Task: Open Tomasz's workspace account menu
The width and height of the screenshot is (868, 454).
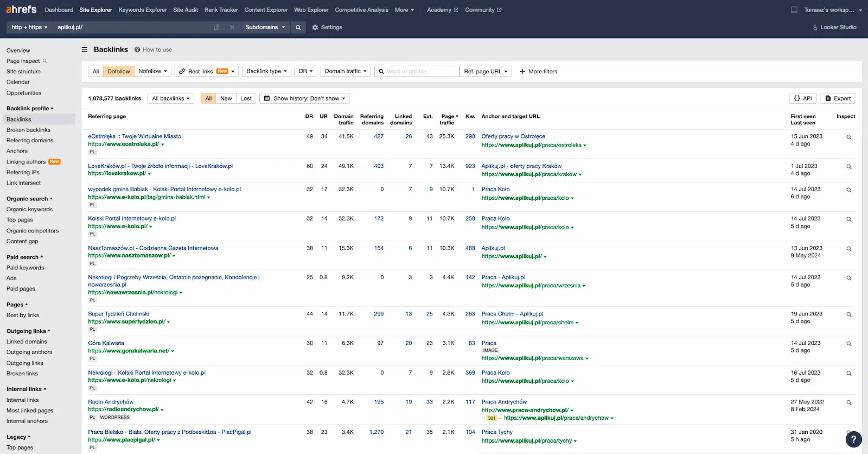Action: point(833,10)
